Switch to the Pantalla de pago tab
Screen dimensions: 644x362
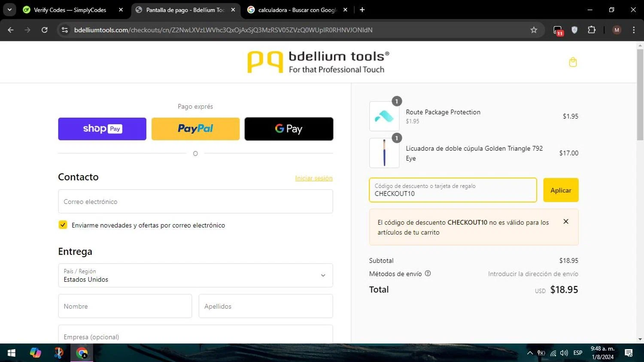pyautogui.click(x=185, y=9)
